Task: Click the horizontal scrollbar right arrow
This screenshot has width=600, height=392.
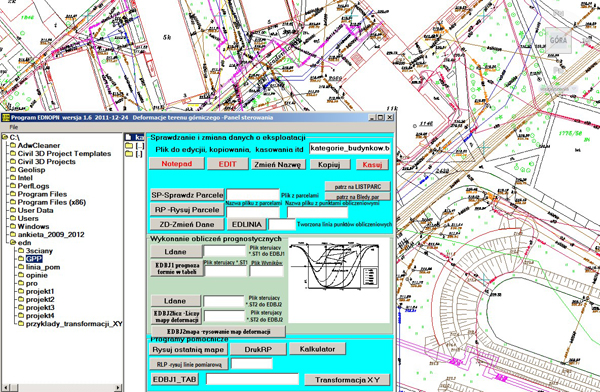Action: [x=118, y=388]
